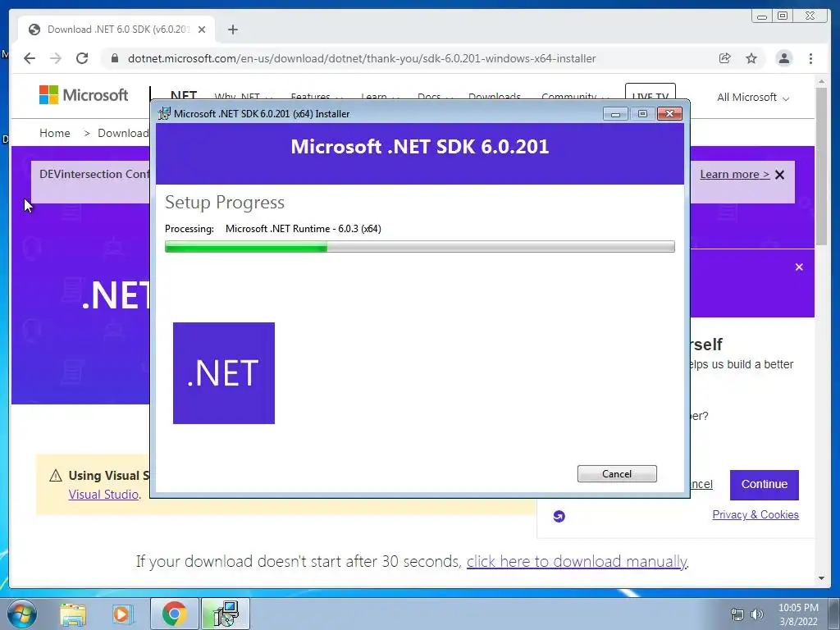The width and height of the screenshot is (840, 630).
Task: Click the survey provider logo icon
Action: (559, 517)
